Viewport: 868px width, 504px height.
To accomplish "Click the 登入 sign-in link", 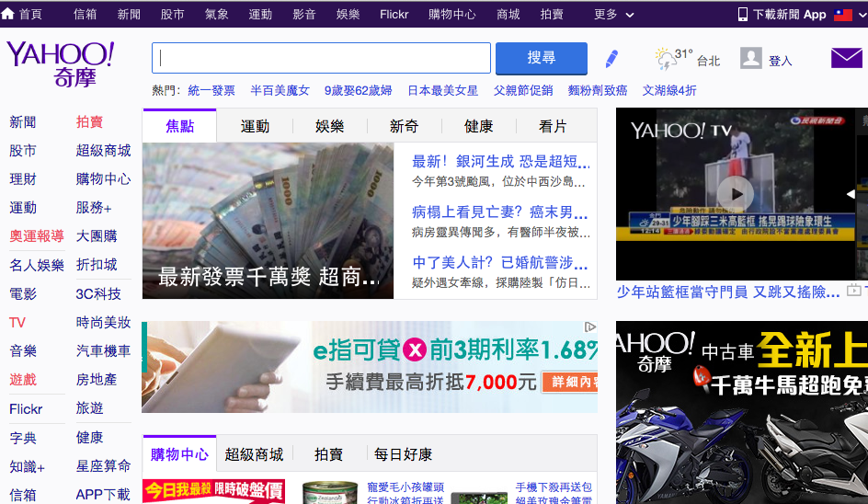I will click(780, 61).
